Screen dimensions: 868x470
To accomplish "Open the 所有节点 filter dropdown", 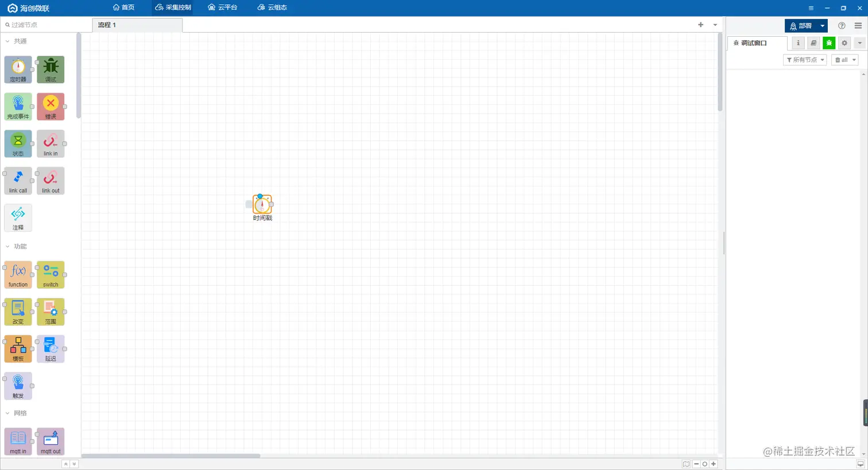I will point(805,60).
